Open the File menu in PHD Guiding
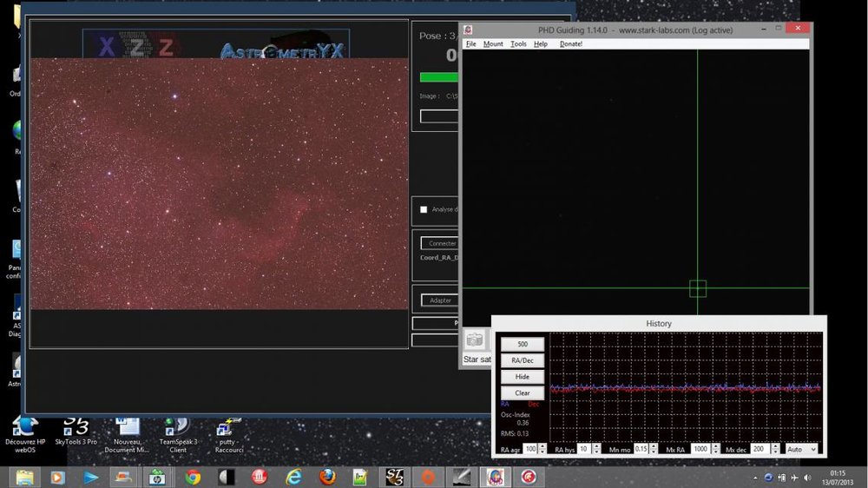This screenshot has width=868, height=488. 470,43
